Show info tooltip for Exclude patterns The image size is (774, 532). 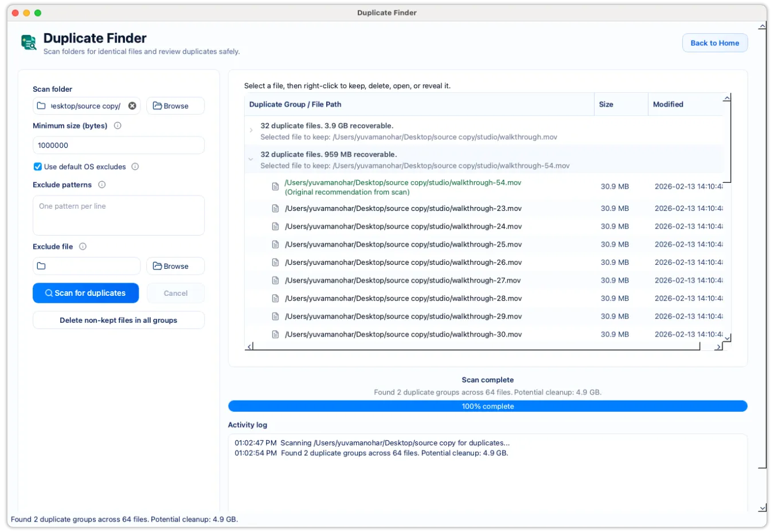point(102,185)
